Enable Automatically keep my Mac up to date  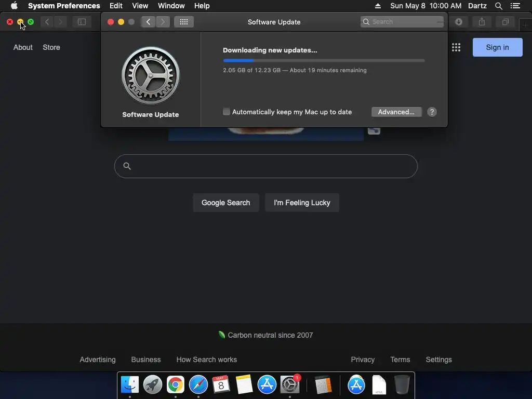pyautogui.click(x=227, y=112)
